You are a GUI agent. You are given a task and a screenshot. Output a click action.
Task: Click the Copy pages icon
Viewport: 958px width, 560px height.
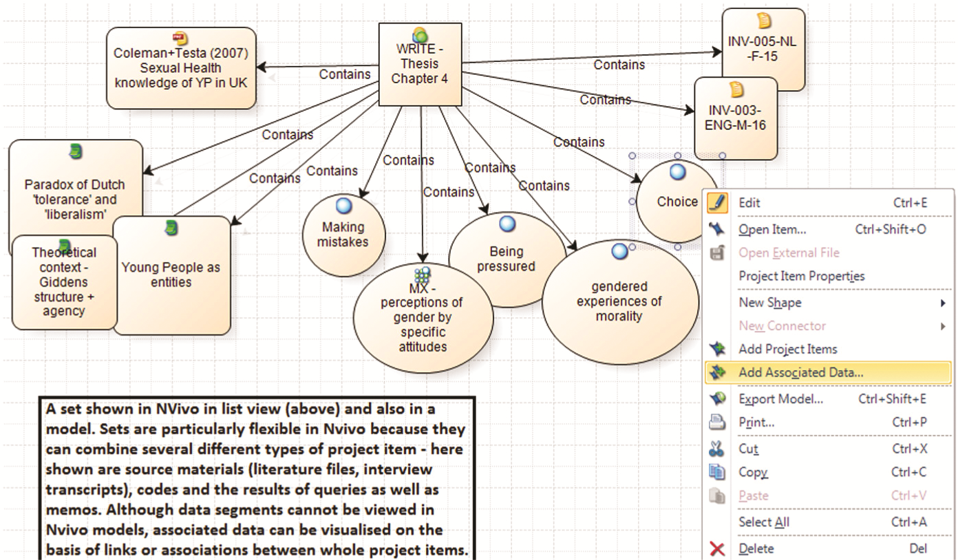pos(717,472)
